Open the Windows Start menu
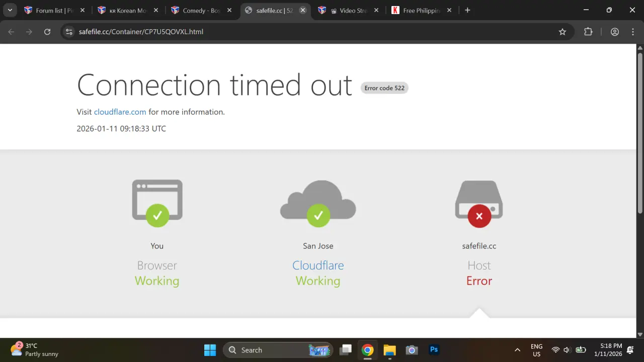This screenshot has height=362, width=644. pyautogui.click(x=210, y=350)
